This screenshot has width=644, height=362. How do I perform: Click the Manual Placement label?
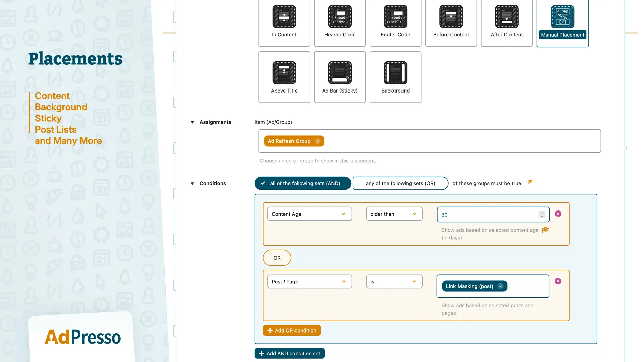(x=562, y=35)
